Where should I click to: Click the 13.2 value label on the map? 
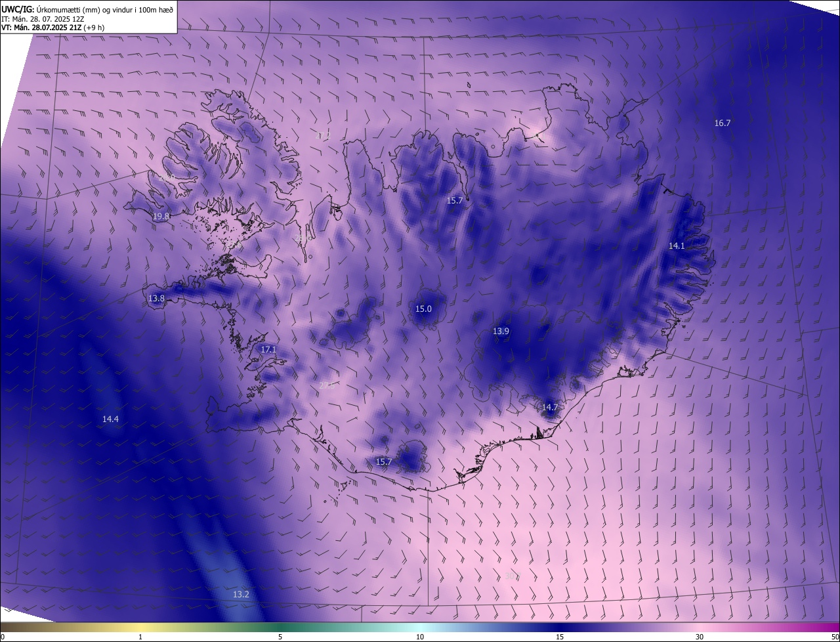tap(241, 594)
